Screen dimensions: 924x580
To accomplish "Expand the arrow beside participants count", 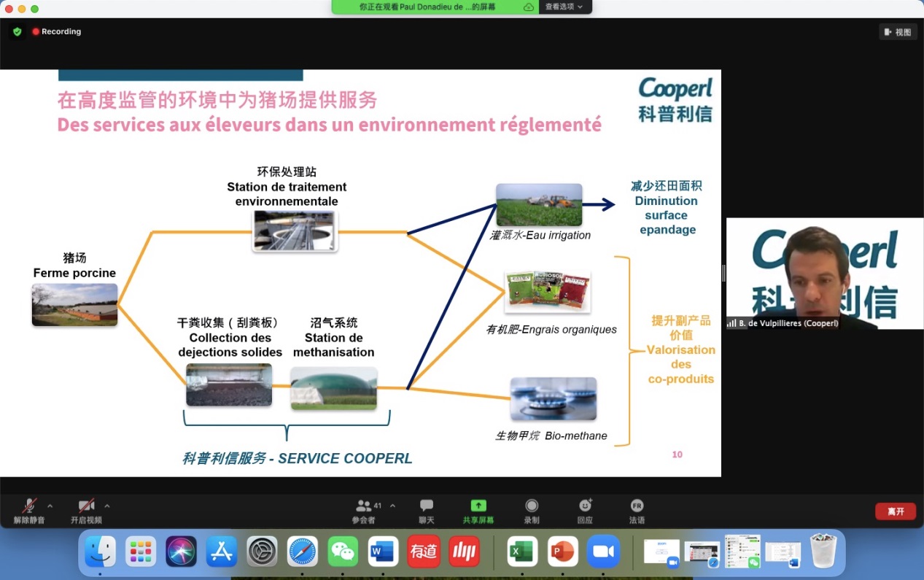I will (x=393, y=506).
